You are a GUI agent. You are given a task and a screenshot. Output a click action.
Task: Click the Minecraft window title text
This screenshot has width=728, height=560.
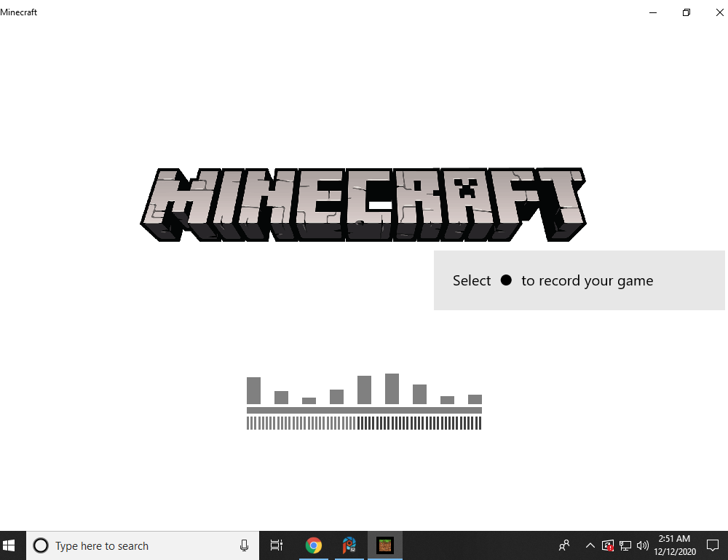pos(19,12)
